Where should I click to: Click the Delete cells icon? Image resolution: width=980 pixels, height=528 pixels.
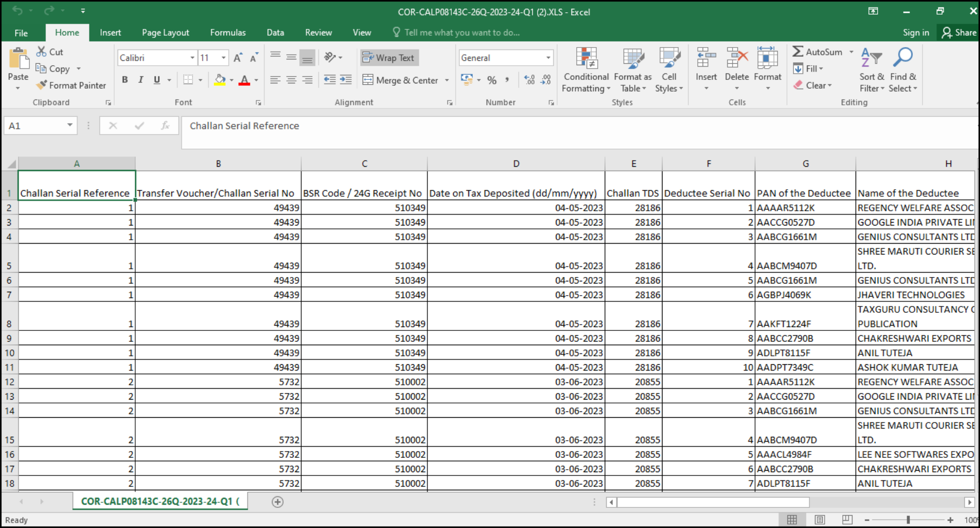coord(736,57)
